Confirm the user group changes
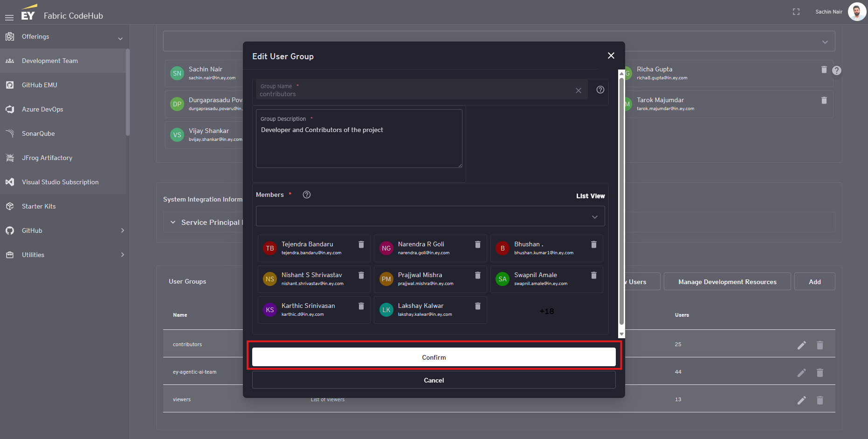 tap(434, 357)
